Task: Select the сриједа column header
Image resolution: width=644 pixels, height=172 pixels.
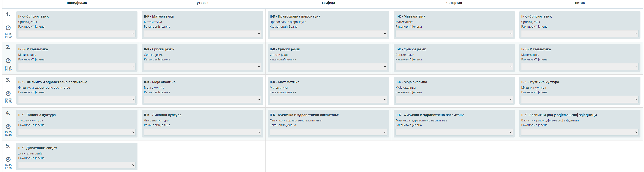Action: tap(328, 3)
